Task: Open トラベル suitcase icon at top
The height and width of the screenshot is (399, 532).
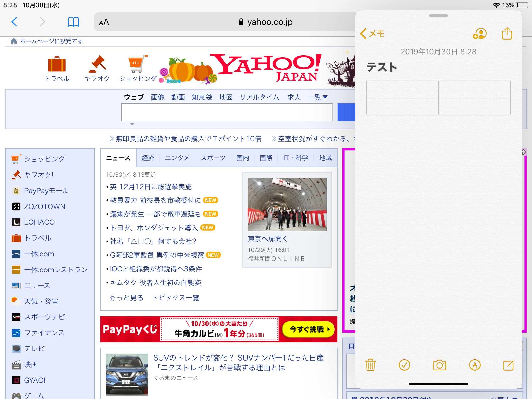Action: (x=57, y=69)
